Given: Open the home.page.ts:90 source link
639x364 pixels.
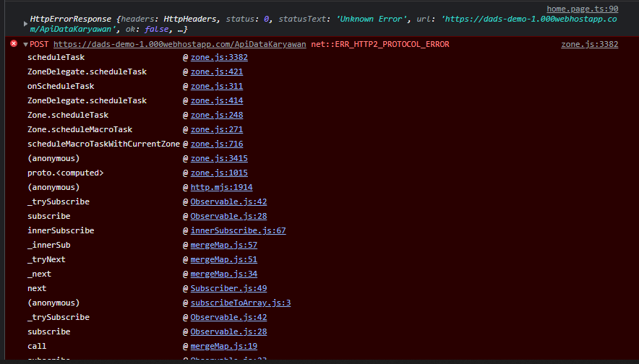Looking at the screenshot, I should (x=582, y=9).
